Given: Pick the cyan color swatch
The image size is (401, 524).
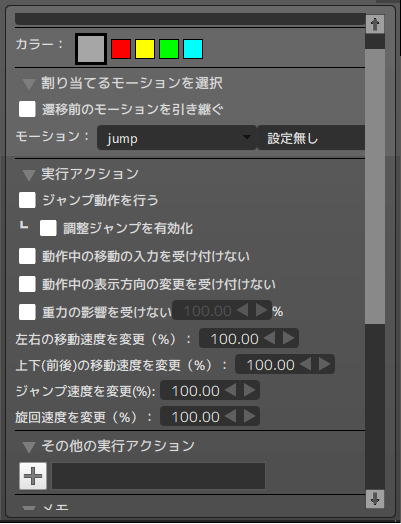Looking at the screenshot, I should click(x=193, y=49).
